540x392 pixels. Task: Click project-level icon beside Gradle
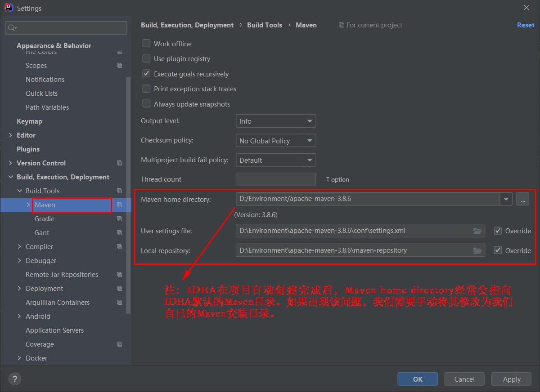click(119, 219)
